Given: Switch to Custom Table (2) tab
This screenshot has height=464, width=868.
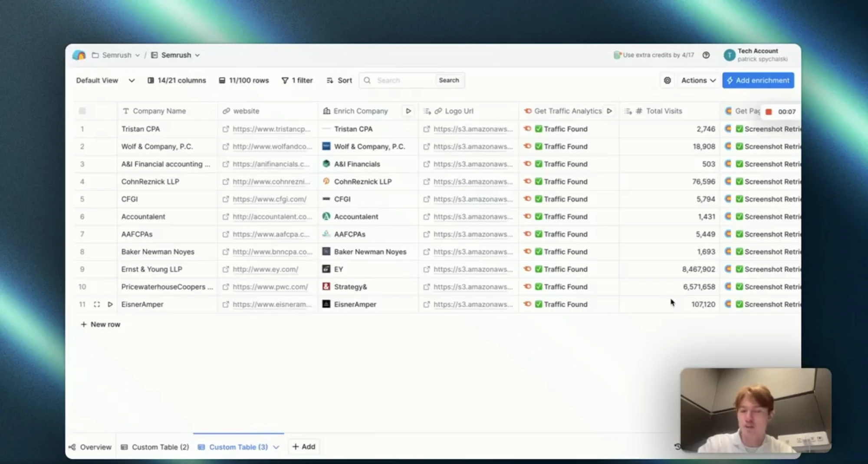Looking at the screenshot, I should coord(155,447).
